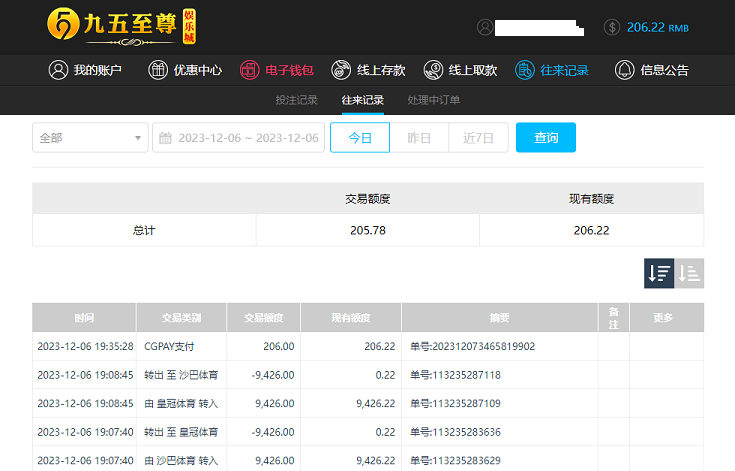
Task: Sort records in descending order
Action: click(x=659, y=273)
